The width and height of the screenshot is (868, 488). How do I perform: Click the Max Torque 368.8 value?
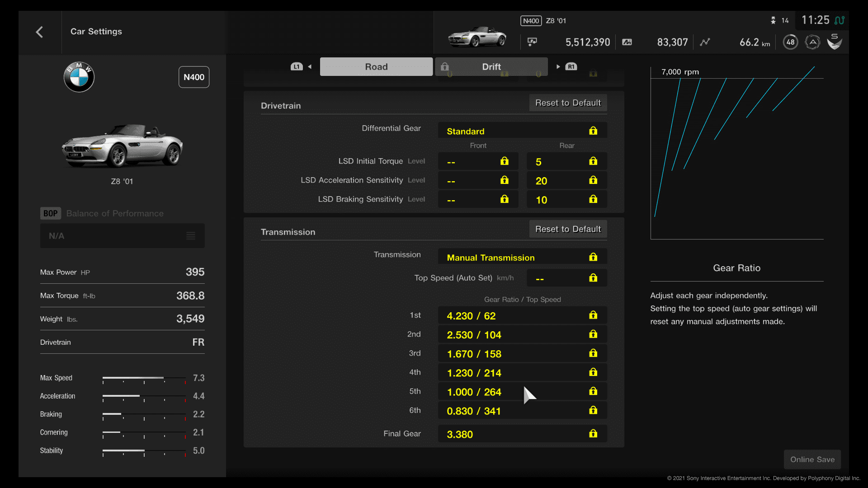click(190, 296)
